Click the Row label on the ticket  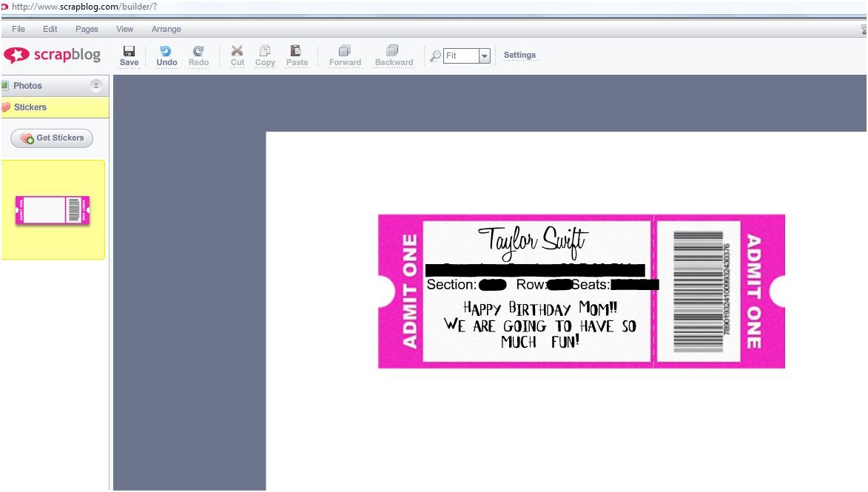coord(531,284)
